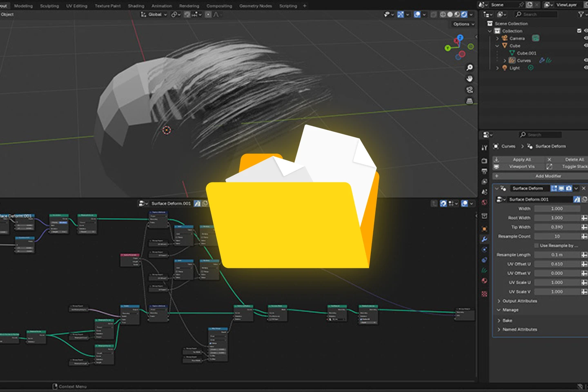Select material preview viewport shading
Screen dimensions: 588x392
click(457, 14)
